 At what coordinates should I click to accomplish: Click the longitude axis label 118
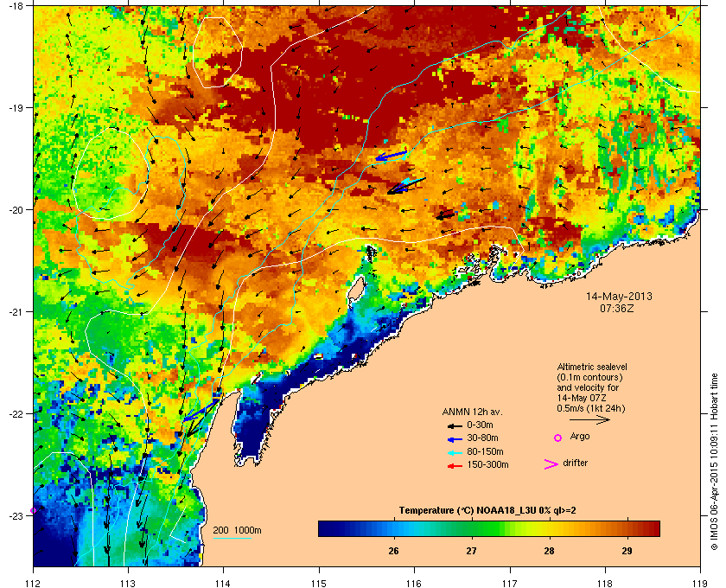[605, 584]
